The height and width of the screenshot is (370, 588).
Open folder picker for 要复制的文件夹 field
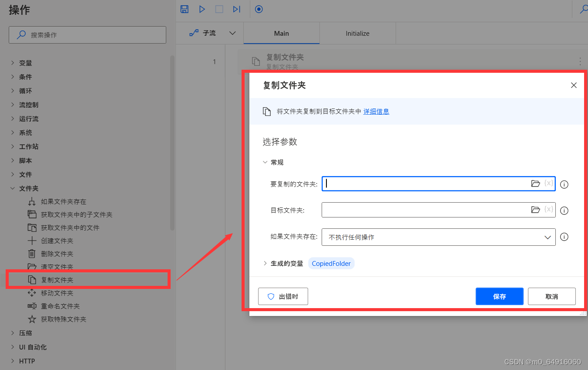[x=536, y=183]
